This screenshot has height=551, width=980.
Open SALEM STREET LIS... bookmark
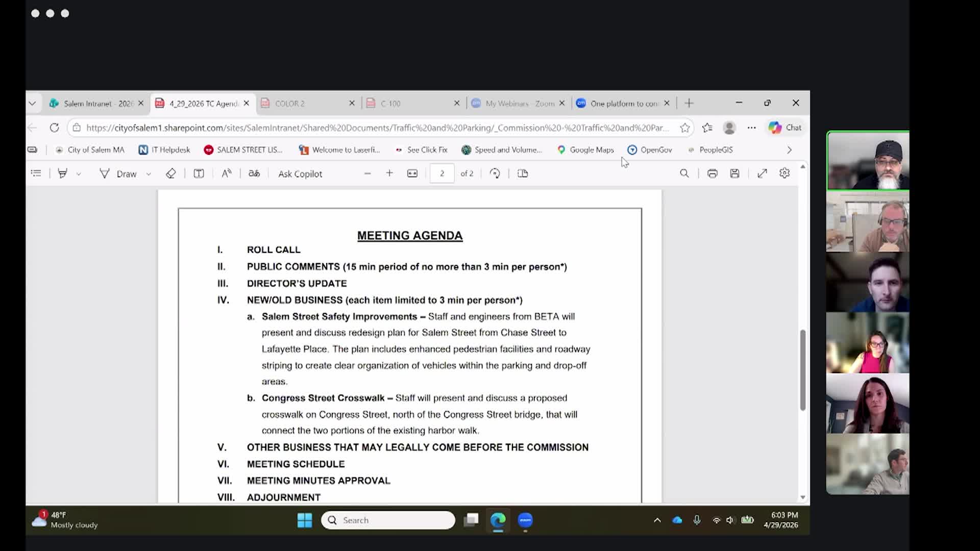click(243, 150)
